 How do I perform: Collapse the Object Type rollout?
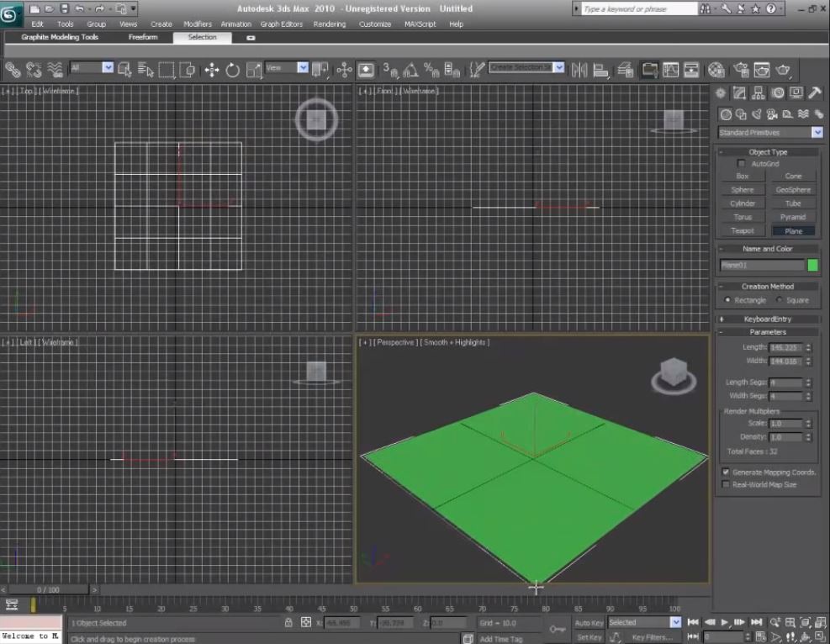pos(768,152)
